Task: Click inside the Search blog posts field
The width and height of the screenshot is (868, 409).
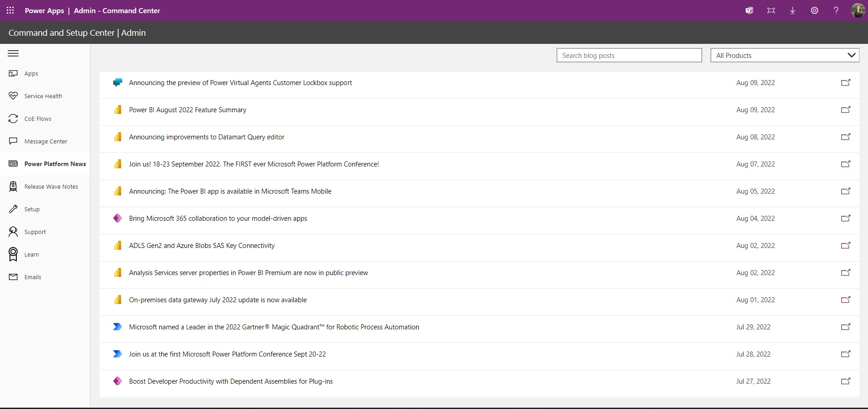Action: pos(629,55)
